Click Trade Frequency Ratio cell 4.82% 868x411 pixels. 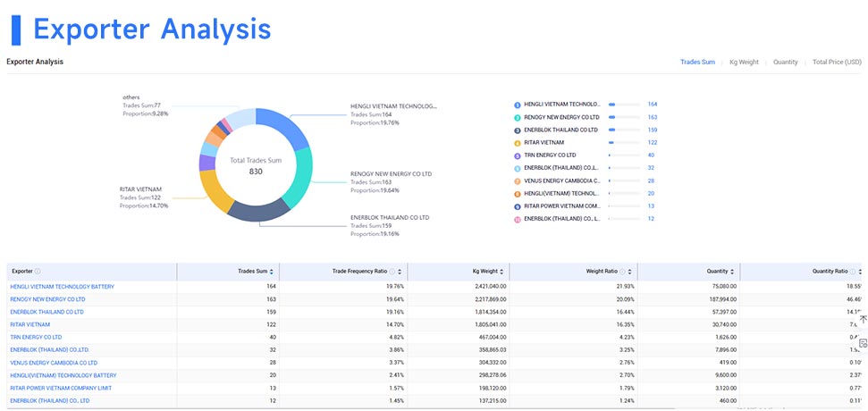click(x=398, y=338)
